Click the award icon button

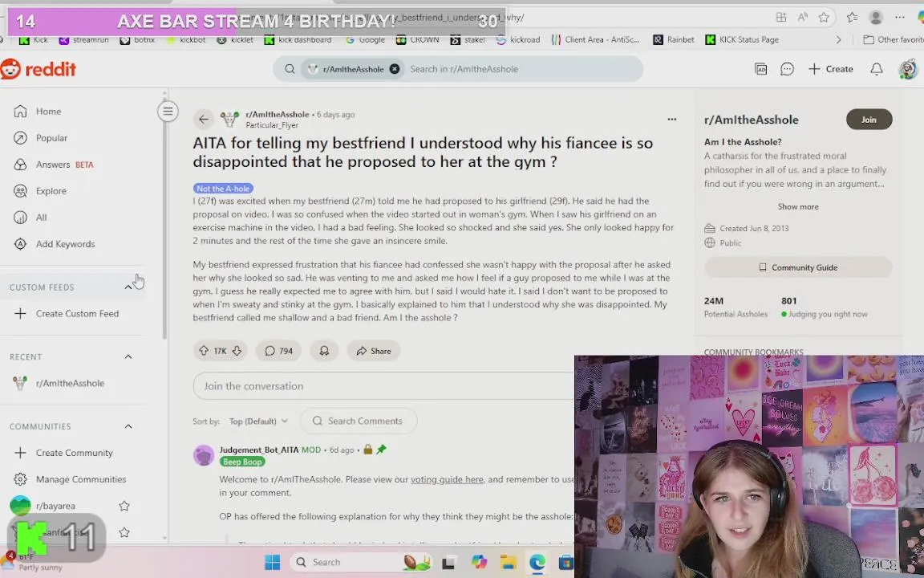(x=324, y=351)
